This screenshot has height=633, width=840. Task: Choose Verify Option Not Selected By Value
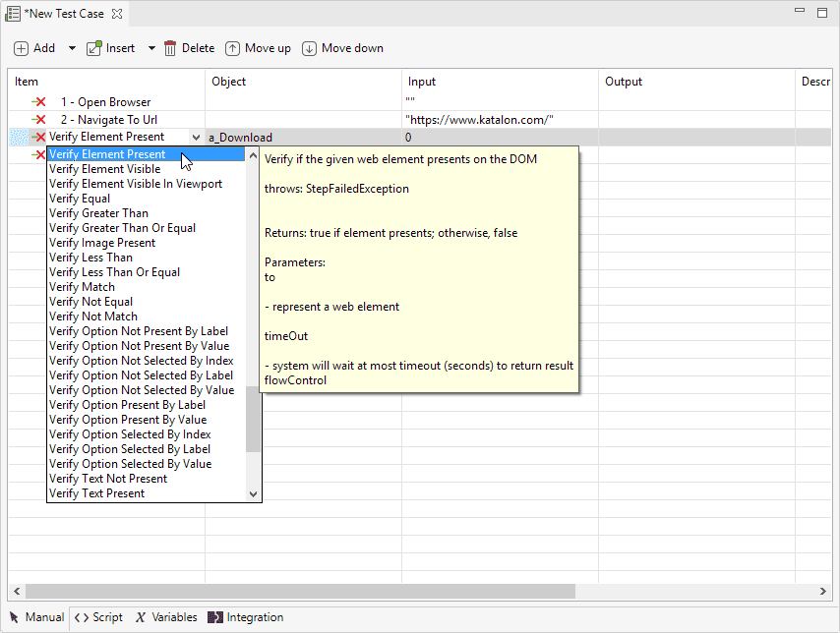pos(147,390)
